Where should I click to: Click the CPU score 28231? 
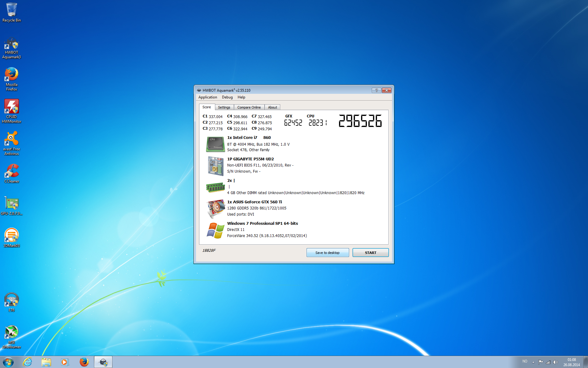point(318,123)
